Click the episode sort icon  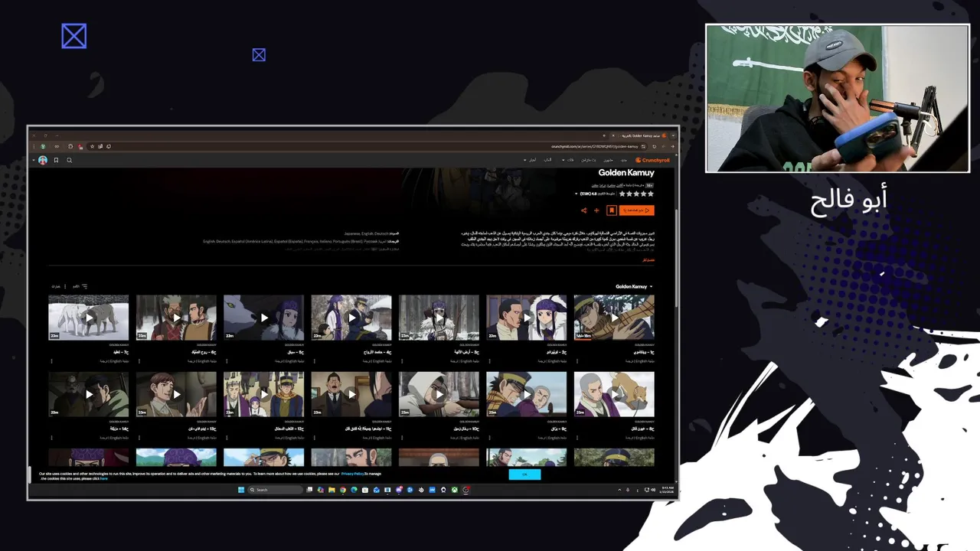coord(84,286)
